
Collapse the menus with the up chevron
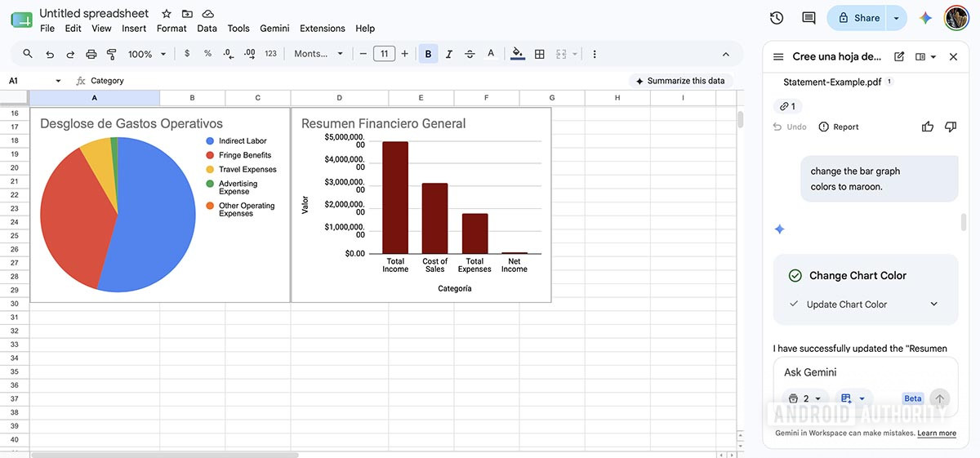coord(725,54)
